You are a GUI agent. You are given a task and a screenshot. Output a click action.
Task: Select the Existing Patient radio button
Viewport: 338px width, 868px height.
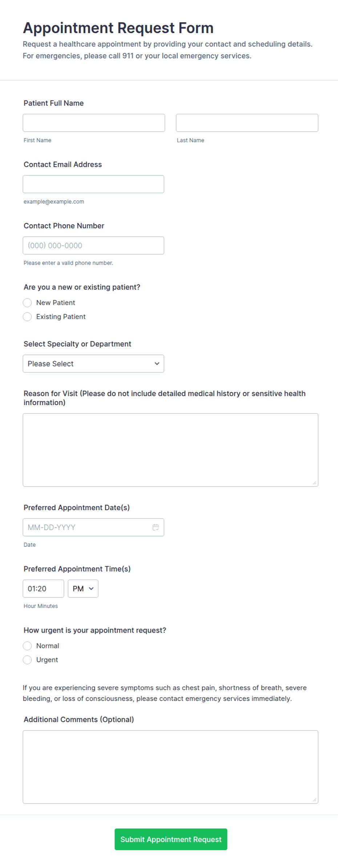tap(27, 317)
